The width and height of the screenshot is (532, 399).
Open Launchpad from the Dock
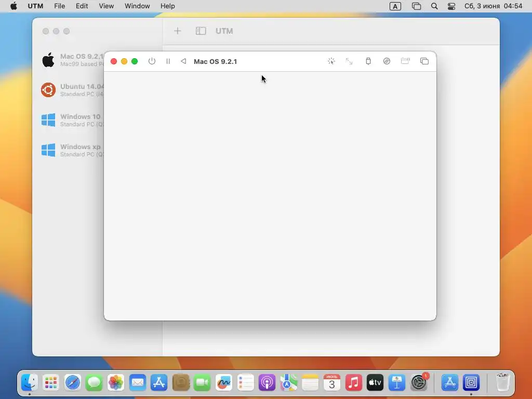pyautogui.click(x=51, y=383)
